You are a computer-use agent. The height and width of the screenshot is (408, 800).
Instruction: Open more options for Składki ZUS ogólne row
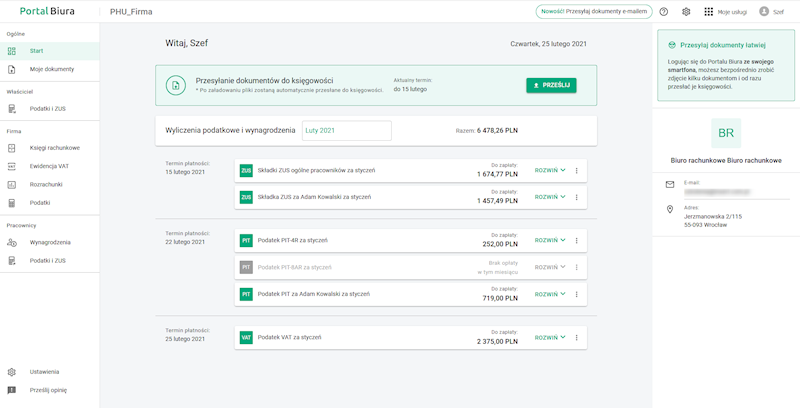[x=577, y=171]
